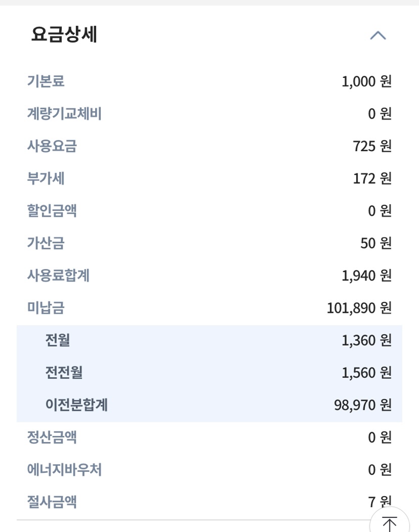Select the 전월 sub-row

point(209,340)
